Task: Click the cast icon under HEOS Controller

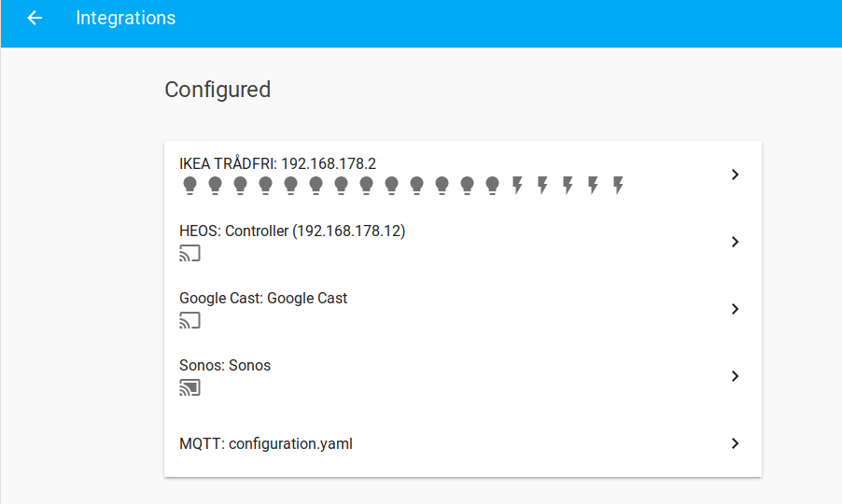Action: tap(189, 253)
